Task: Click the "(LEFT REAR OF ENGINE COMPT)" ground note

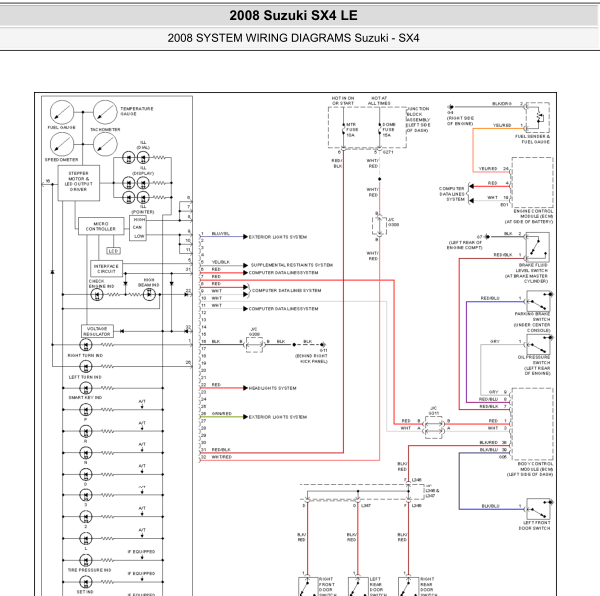Action: click(465, 245)
